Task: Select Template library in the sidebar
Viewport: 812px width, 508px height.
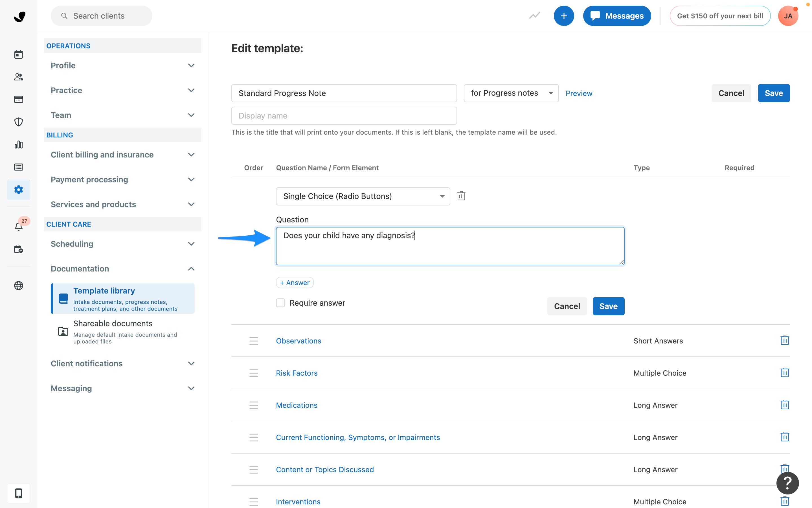Action: (x=104, y=291)
